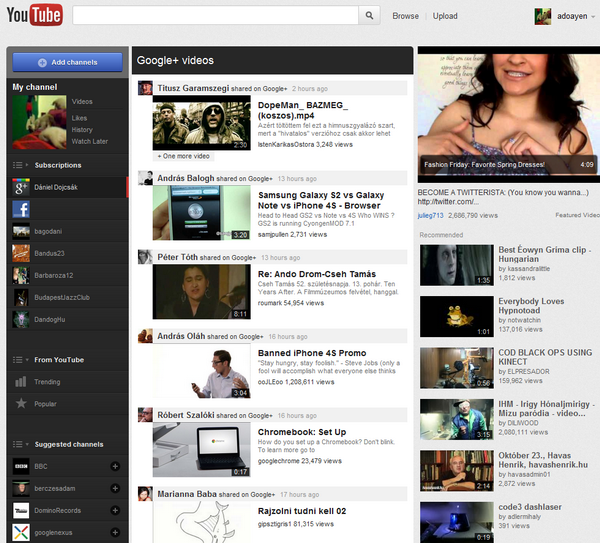Open Best Éowyn Grima clip thumbnail
The image size is (600, 543).
point(457,265)
